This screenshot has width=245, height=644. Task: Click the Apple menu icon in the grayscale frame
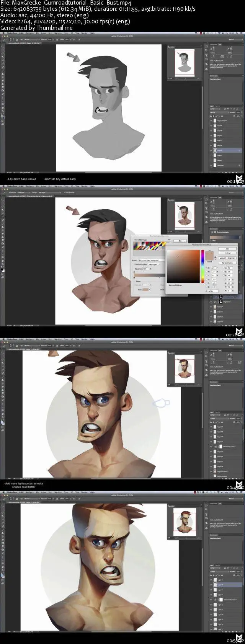coord(3,33)
